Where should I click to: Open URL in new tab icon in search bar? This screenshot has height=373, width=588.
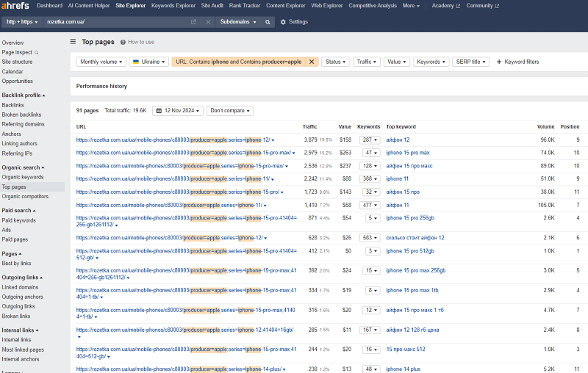point(193,22)
